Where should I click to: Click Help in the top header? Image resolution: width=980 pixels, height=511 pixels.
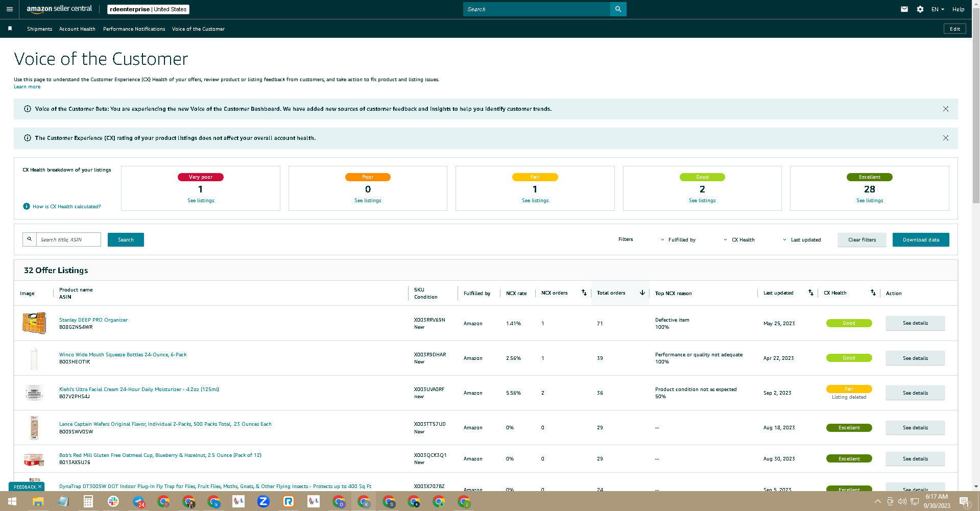tap(958, 9)
